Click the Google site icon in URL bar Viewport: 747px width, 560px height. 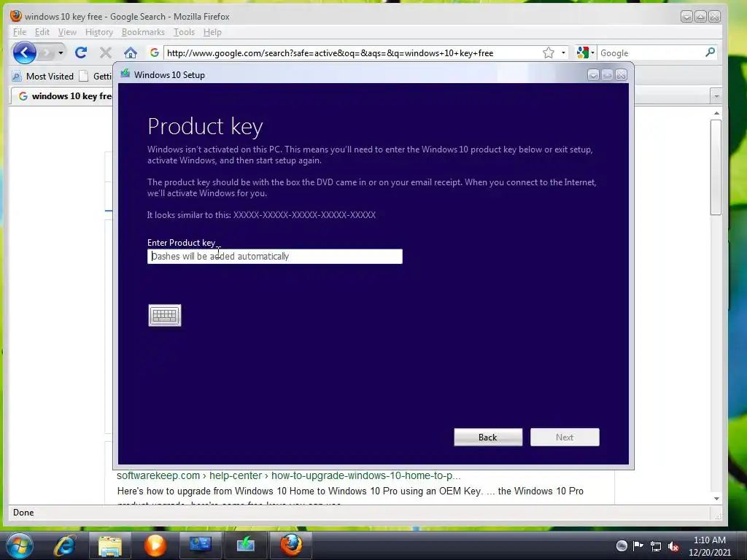pyautogui.click(x=154, y=52)
